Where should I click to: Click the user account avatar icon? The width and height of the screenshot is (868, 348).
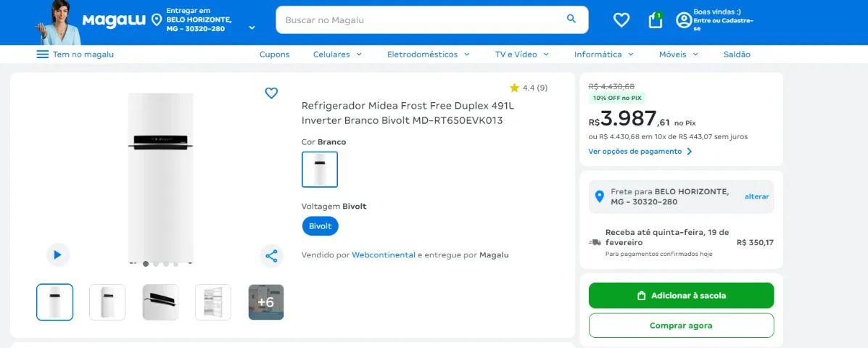point(684,20)
